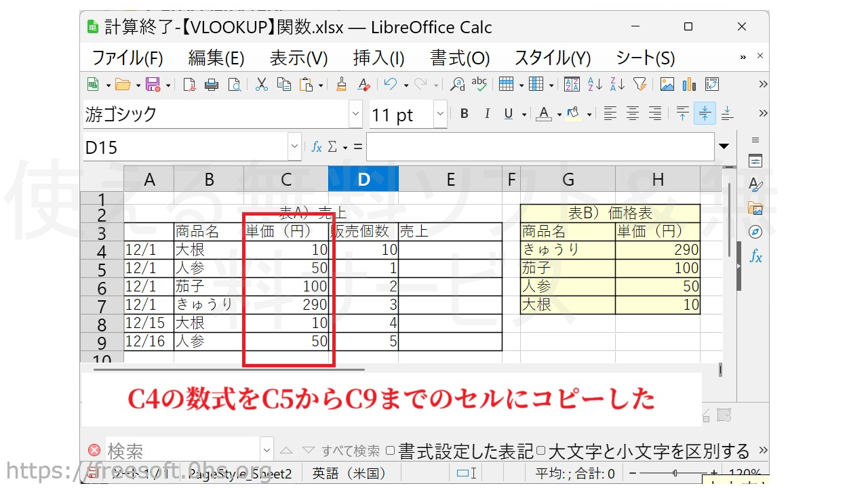Screen dimensions: 868x488
Task: Expand the Name Box D15 dropdown
Action: [294, 147]
